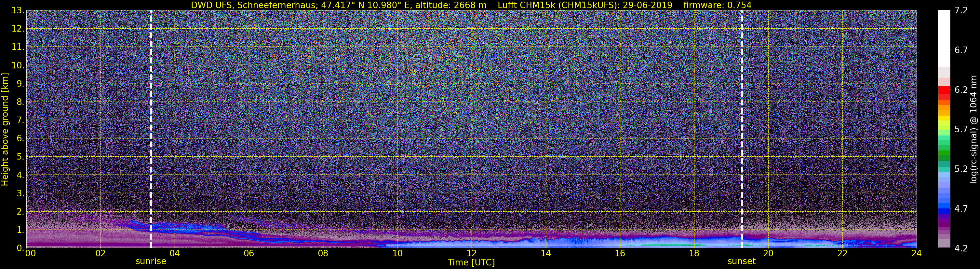980x269 pixels.
Task: Click the height tick label '8.'
Action: [x=20, y=102]
